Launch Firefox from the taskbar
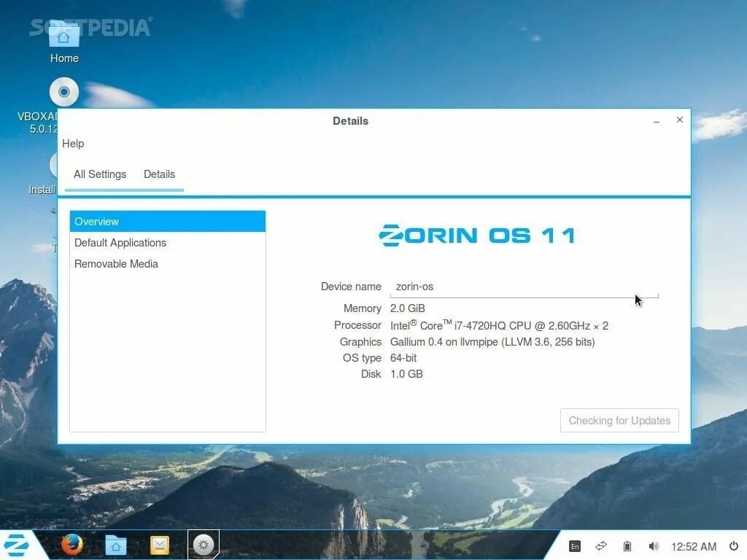The width and height of the screenshot is (747, 560). (72, 545)
